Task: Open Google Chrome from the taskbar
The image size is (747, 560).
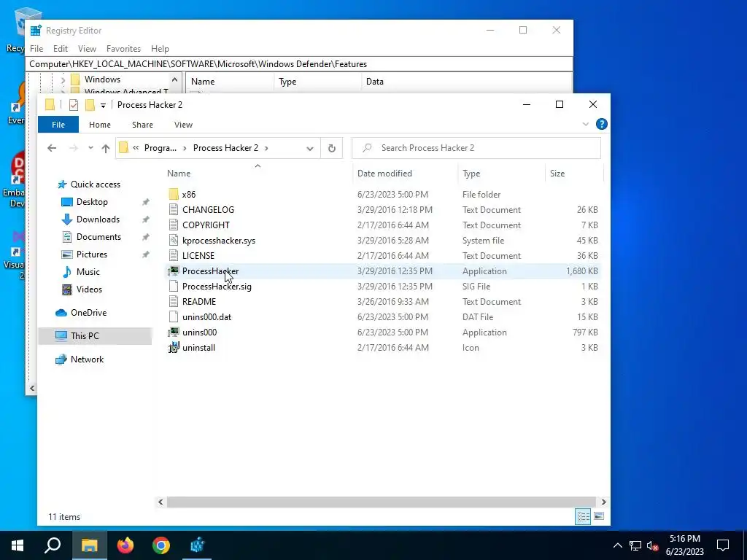Action: click(161, 545)
